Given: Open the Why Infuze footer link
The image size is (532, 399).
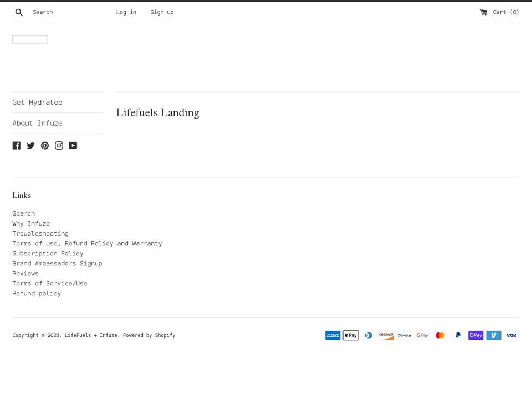Looking at the screenshot, I should tap(31, 223).
